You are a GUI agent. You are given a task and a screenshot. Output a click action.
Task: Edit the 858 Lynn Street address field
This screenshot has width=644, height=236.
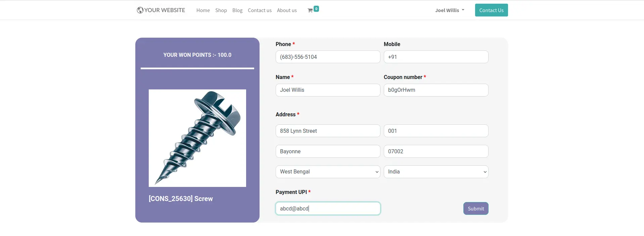coord(328,131)
